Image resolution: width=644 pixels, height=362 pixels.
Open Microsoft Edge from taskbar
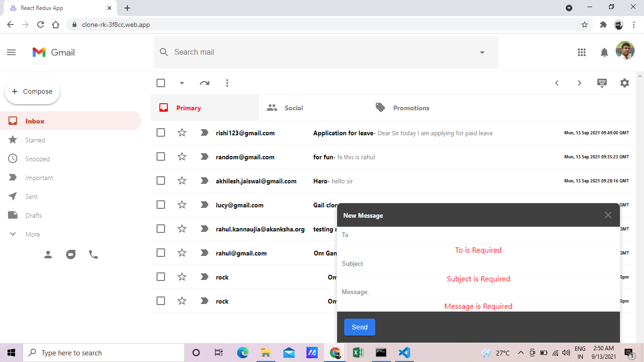pyautogui.click(x=242, y=353)
